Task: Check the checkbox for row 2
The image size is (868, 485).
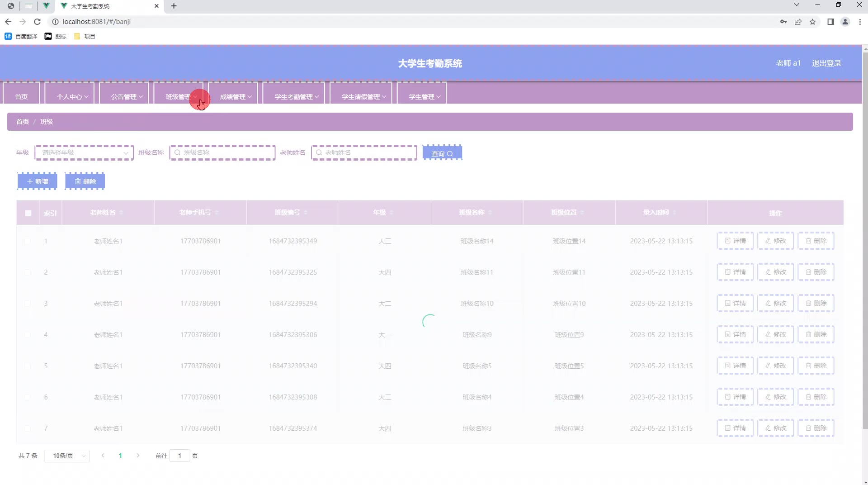Action: pos(27,272)
